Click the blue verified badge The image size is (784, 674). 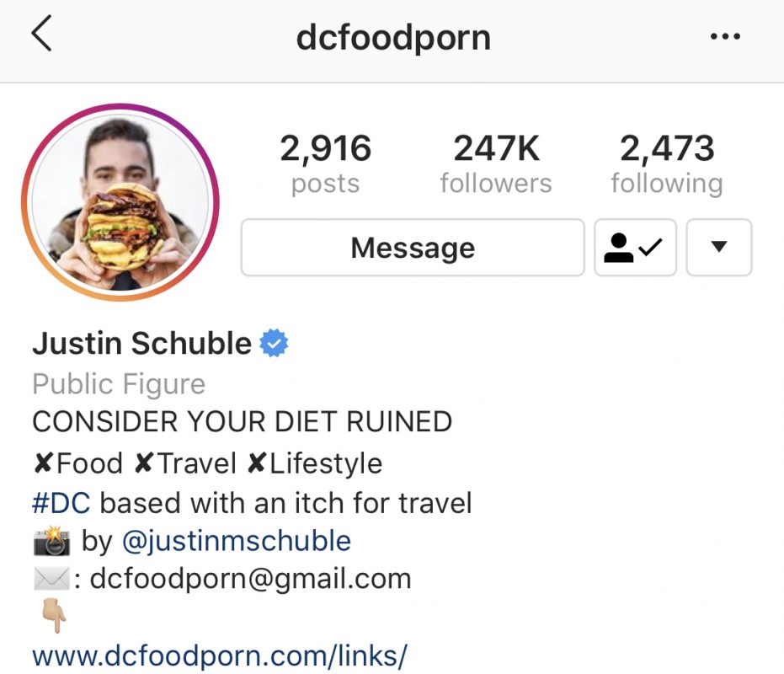(274, 343)
